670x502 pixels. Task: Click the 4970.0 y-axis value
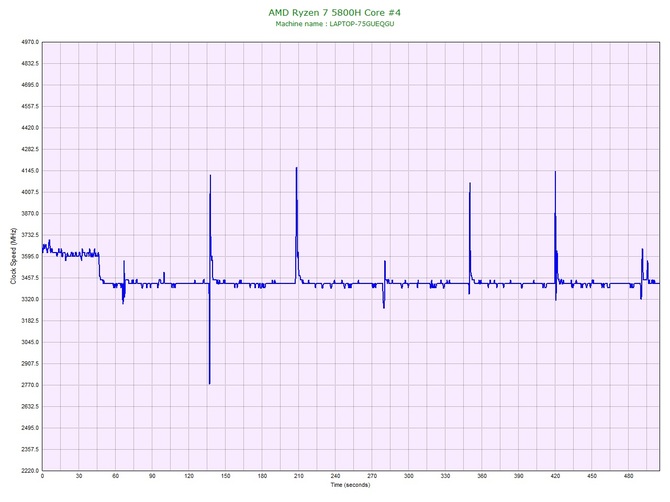[30, 42]
